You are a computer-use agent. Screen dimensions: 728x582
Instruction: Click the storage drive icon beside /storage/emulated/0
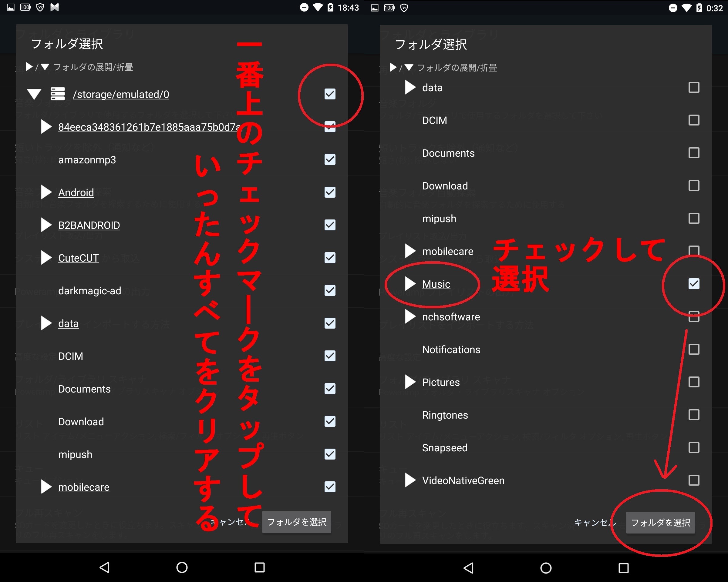[58, 94]
